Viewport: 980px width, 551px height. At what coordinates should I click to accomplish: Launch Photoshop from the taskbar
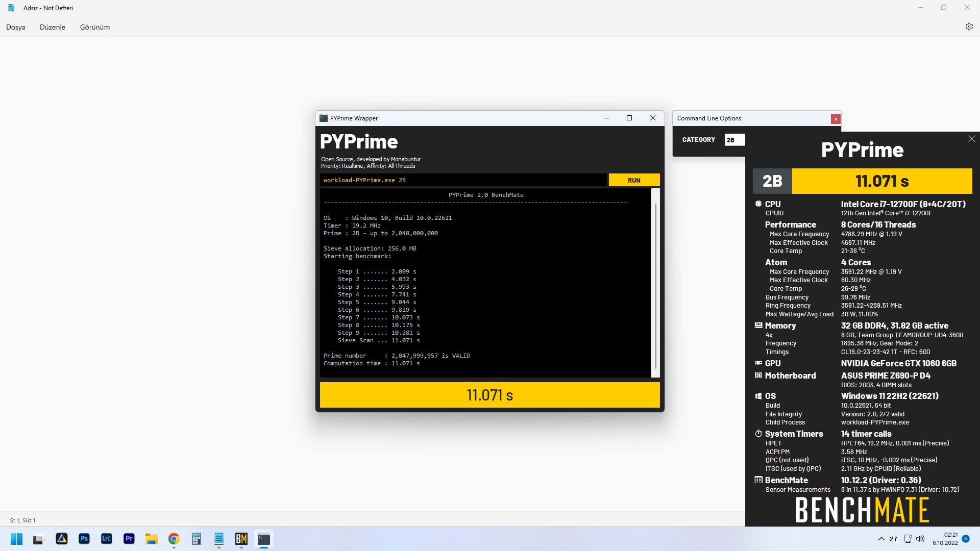point(84,539)
